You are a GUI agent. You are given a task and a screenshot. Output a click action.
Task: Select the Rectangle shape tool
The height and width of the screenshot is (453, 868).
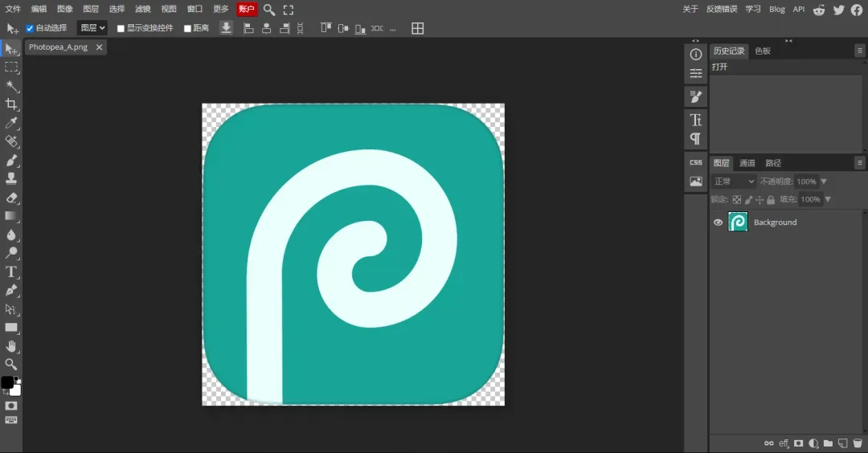click(11, 328)
